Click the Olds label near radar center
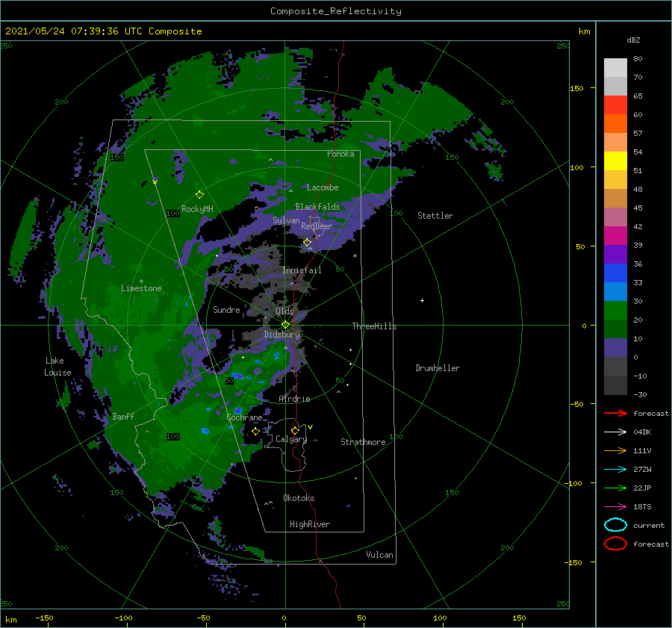Viewport: 672px width, 628px height. click(x=284, y=311)
